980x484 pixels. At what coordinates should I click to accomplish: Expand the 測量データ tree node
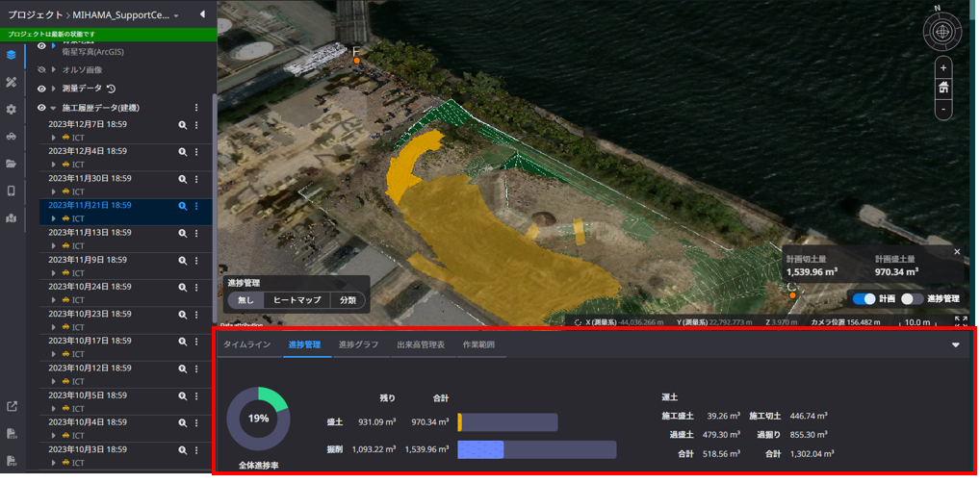tap(54, 89)
